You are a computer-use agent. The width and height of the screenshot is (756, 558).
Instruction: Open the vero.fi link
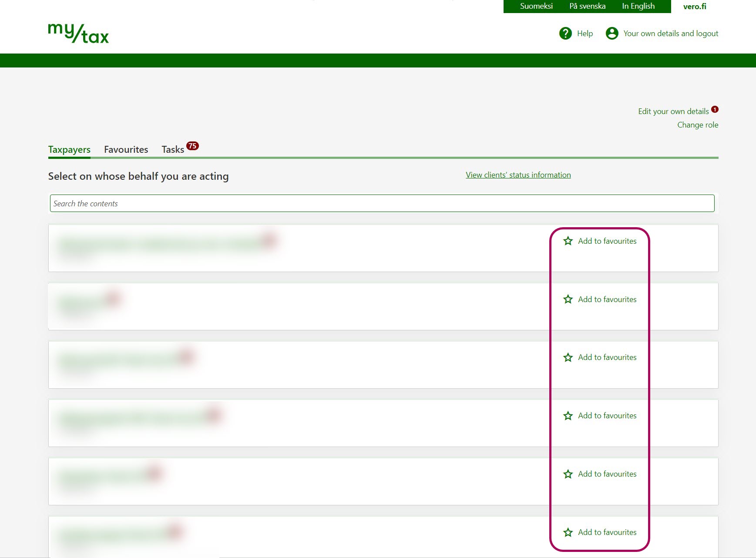pos(695,7)
